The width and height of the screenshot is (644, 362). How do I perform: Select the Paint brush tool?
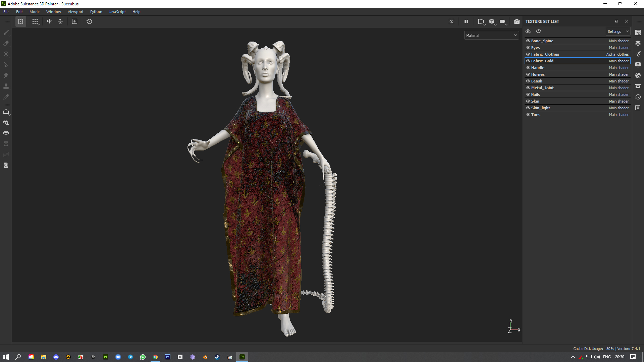[x=6, y=33]
